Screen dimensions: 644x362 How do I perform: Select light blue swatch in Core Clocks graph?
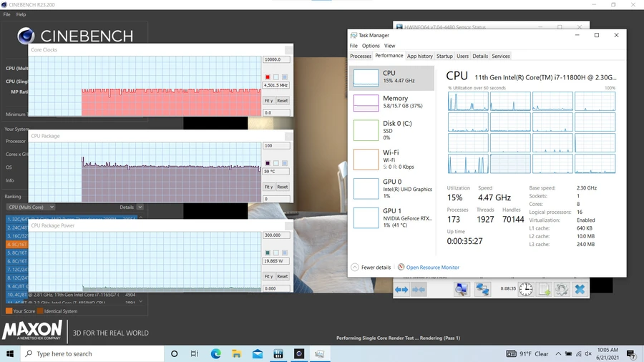285,77
